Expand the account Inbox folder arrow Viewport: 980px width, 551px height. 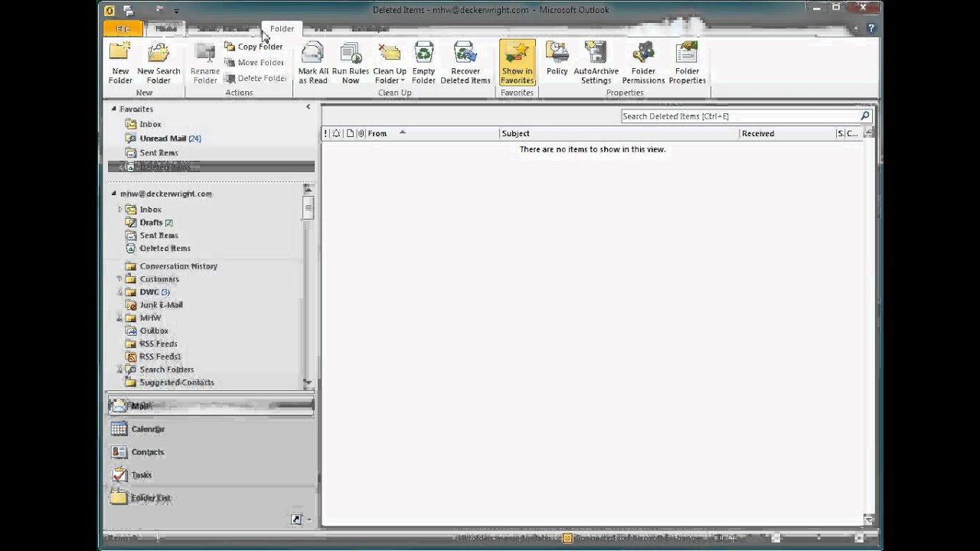tap(120, 210)
